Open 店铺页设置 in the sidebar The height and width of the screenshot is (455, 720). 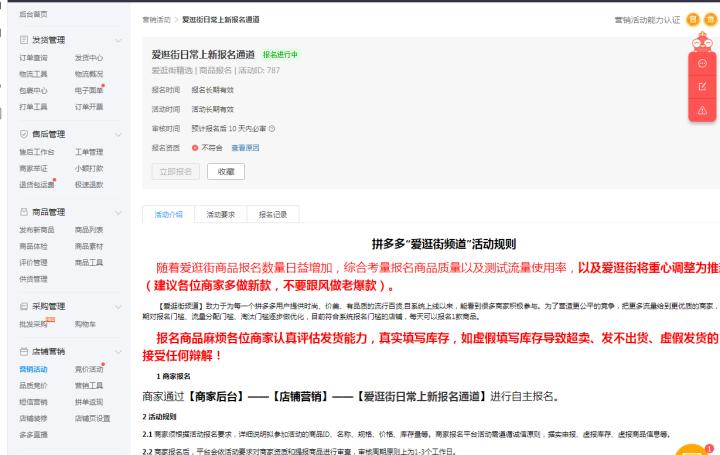coord(92,418)
